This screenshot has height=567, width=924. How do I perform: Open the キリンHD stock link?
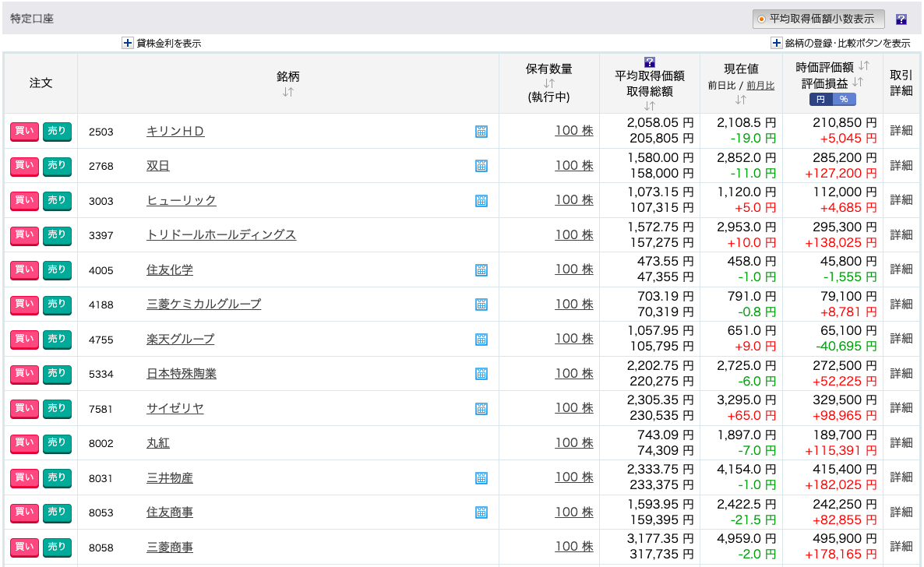coord(175,132)
